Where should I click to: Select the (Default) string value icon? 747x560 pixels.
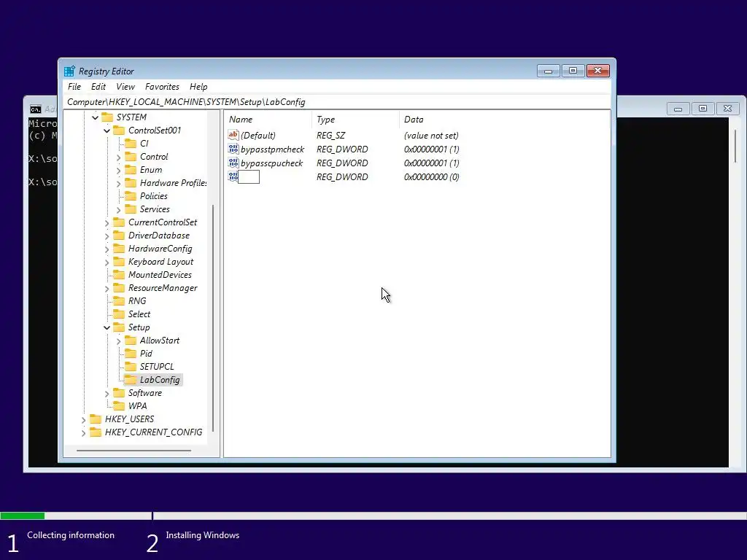233,135
